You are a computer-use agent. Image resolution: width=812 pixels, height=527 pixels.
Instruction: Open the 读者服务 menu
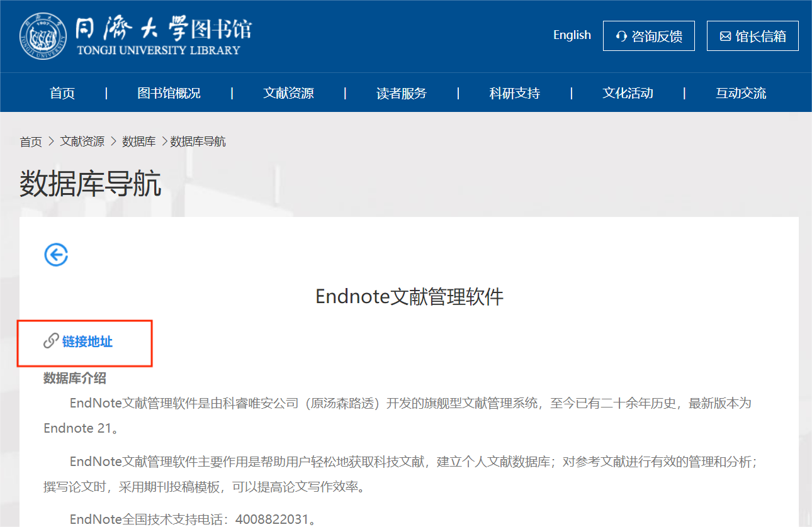pyautogui.click(x=402, y=93)
